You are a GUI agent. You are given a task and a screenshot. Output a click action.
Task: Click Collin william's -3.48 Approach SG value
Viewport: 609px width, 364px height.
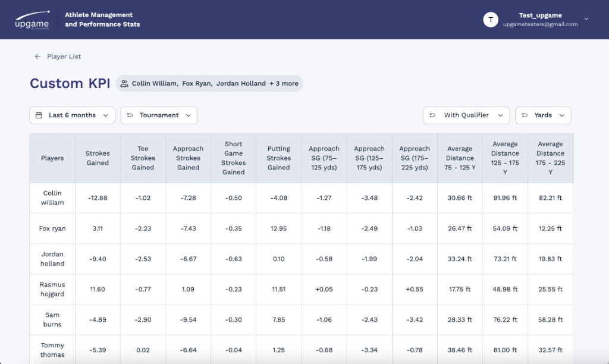coord(369,197)
